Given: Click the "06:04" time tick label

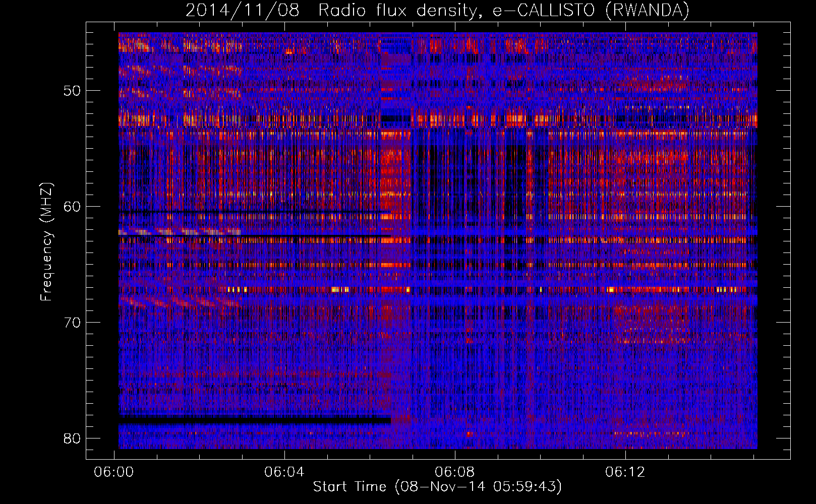Looking at the screenshot, I should [284, 472].
